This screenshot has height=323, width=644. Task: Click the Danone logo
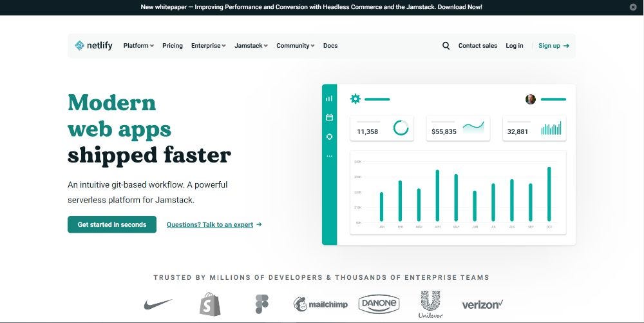379,304
